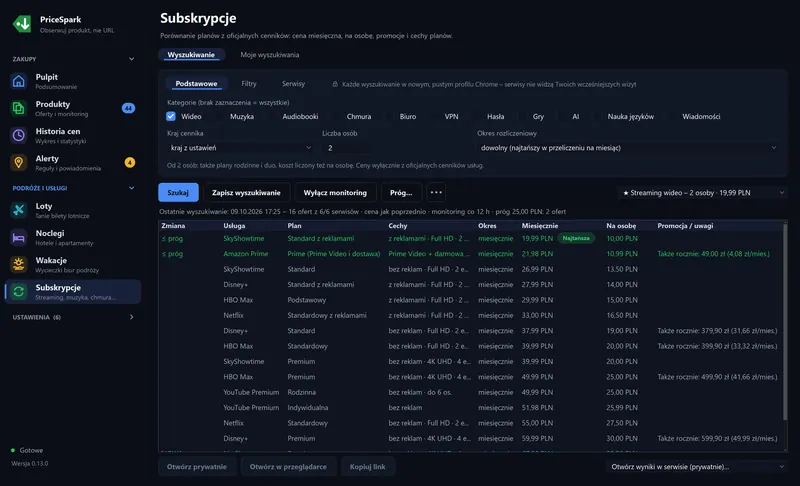Click the Kopiuj link button
The image size is (800, 486).
367,467
